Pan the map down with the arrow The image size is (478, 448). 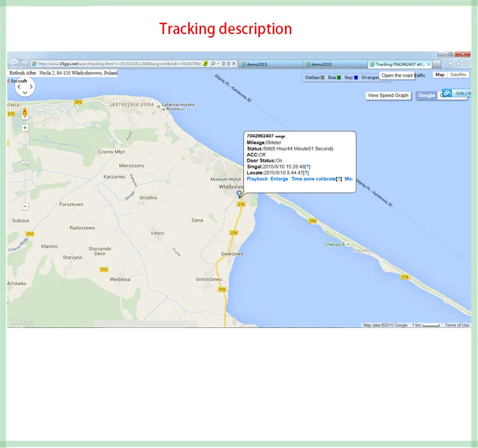[x=25, y=93]
